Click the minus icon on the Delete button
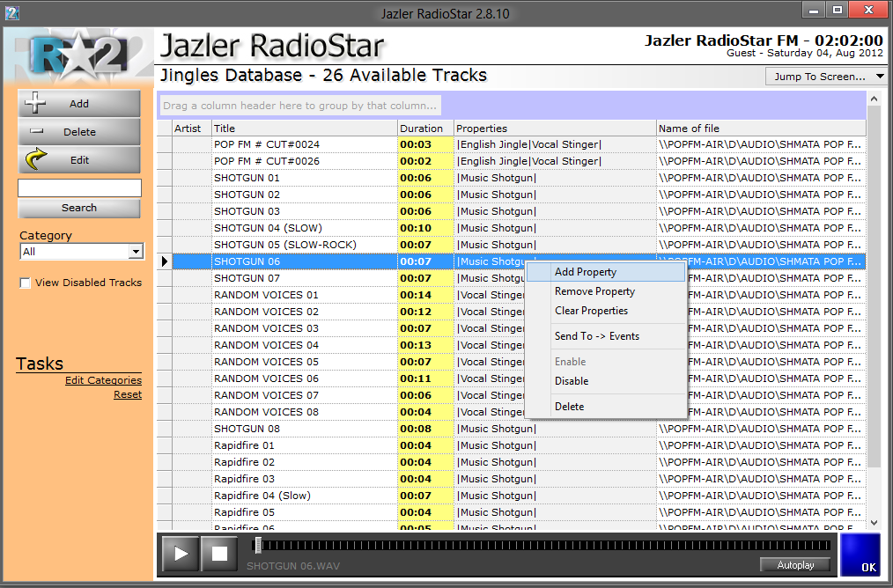 [36, 131]
